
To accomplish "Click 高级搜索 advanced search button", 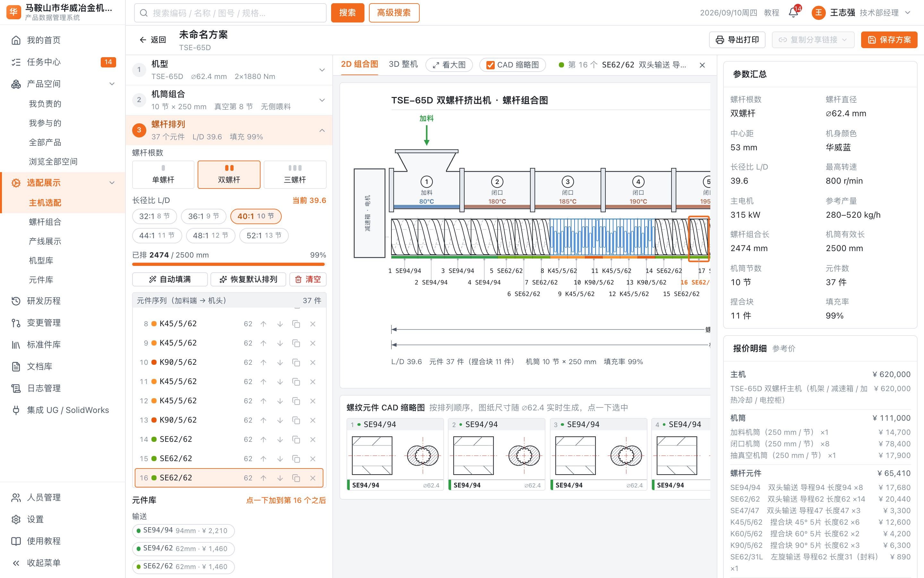I will tap(394, 13).
